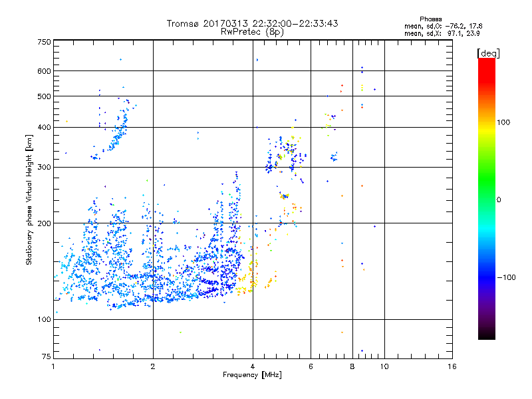Click the y-axis tick label '500'

point(45,96)
